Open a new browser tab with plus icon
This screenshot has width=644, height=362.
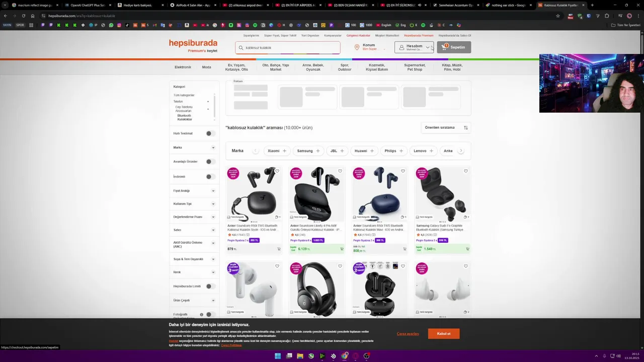click(x=592, y=5)
